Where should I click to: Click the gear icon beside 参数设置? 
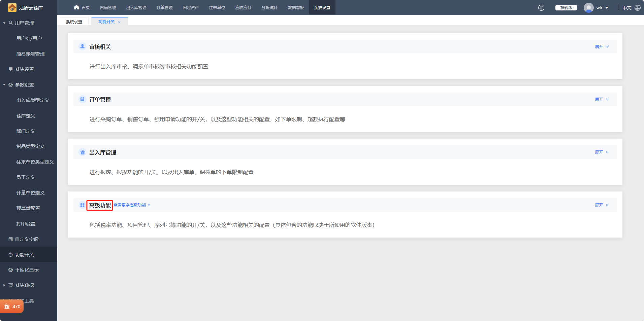[10, 85]
